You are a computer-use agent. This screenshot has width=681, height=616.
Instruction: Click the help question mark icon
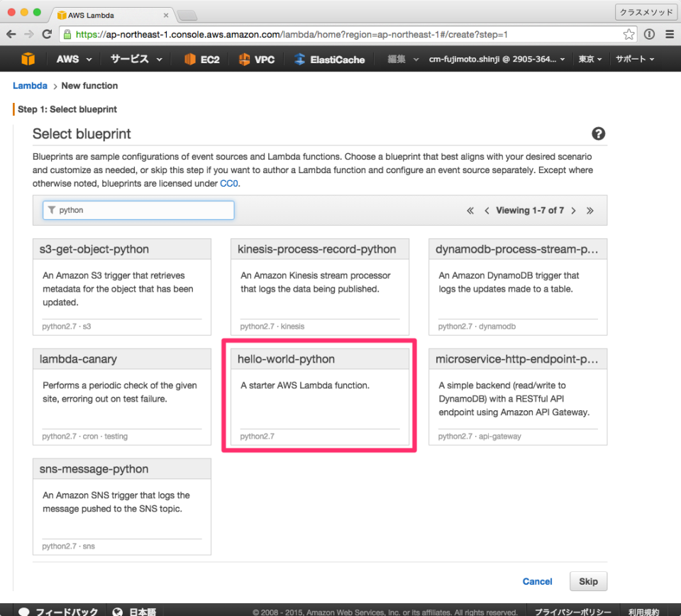tap(598, 133)
